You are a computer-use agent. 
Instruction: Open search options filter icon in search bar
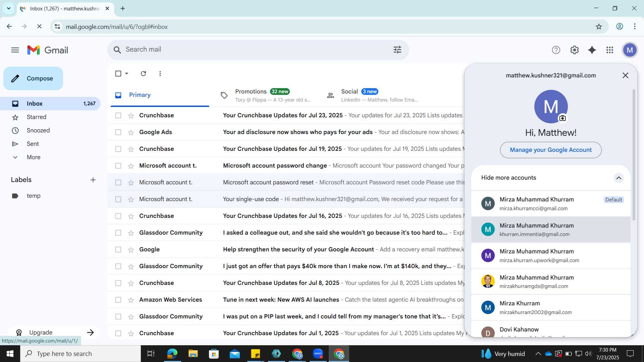[397, 50]
